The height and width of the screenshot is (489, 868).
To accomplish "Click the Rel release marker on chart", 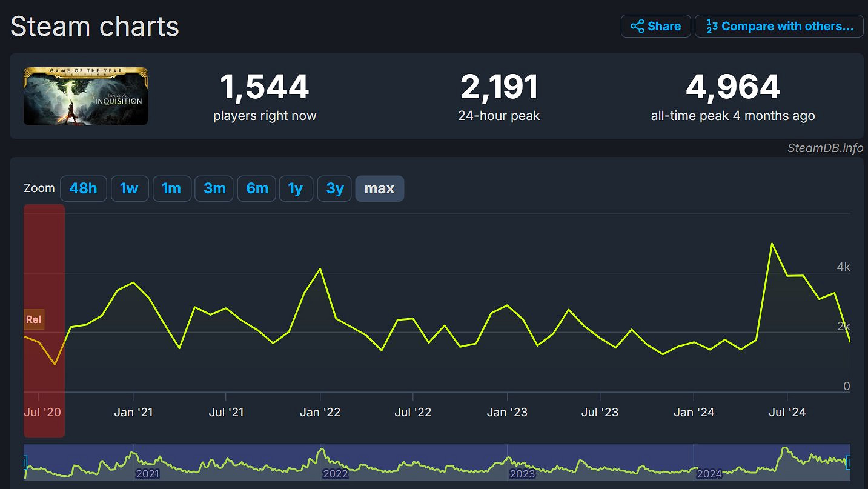I will pos(34,319).
